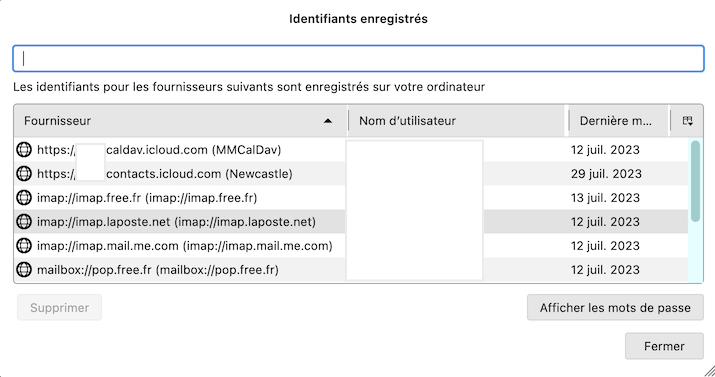
Task: Click the globe icon beside mailbox://pop.free.fr
Action: click(x=24, y=269)
